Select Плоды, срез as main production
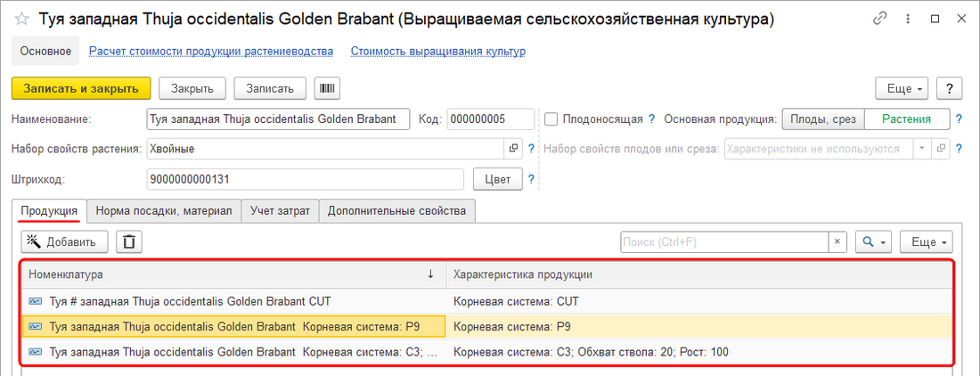This screenshot has width=980, height=376. click(823, 119)
